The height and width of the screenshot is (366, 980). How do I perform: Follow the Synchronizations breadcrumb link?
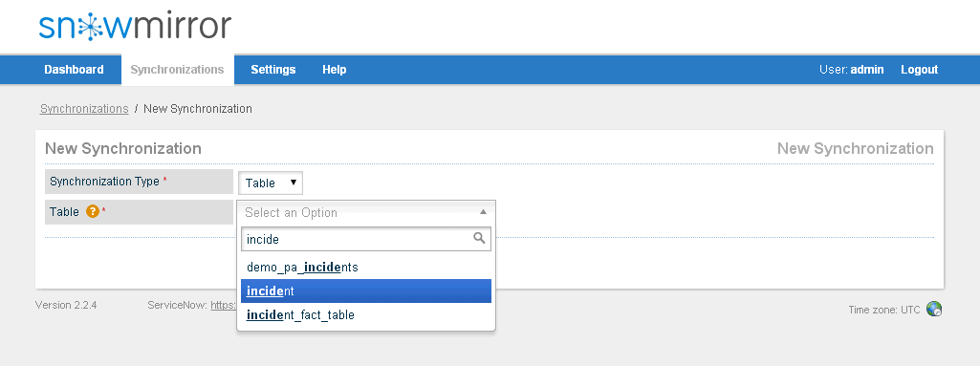pyautogui.click(x=84, y=109)
